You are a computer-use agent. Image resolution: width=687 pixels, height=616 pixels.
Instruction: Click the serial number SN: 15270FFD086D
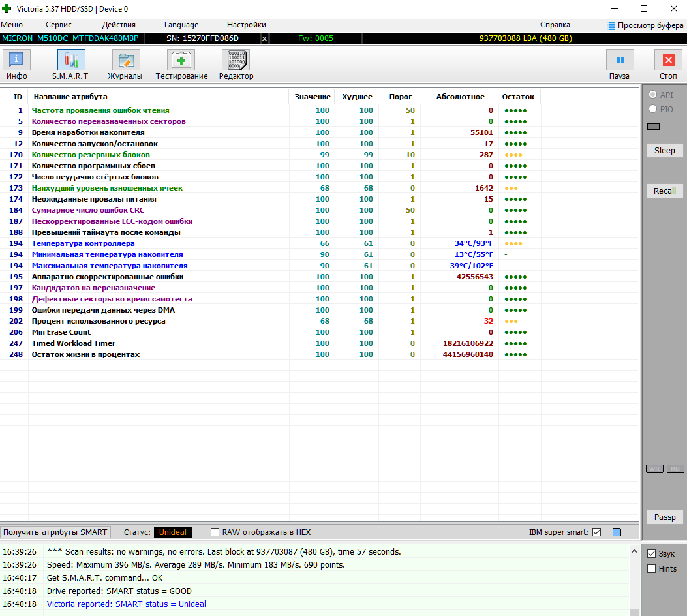coord(202,38)
